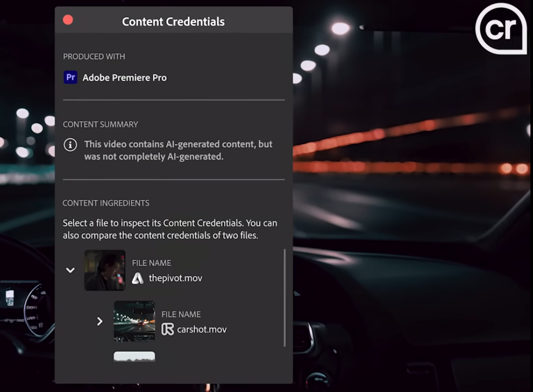This screenshot has height=392, width=533.
Task: Click the Adobe icon beside thepivot.mov
Action: [138, 278]
